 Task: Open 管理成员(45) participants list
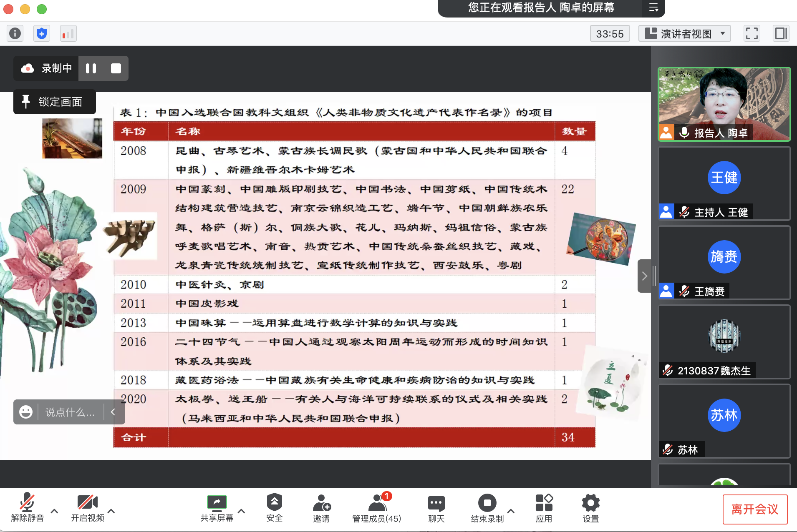coord(376,508)
